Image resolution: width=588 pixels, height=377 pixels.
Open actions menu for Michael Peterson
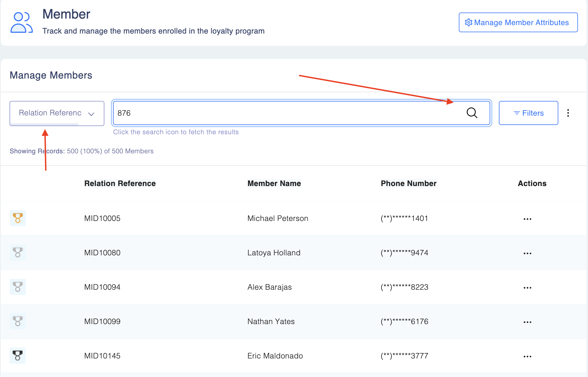527,219
